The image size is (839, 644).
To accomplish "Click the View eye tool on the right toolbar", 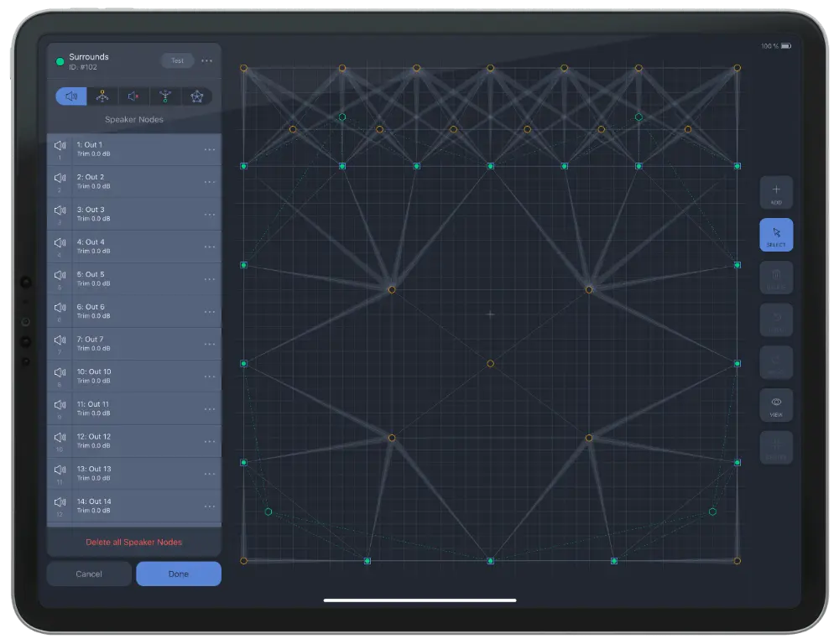I will [x=775, y=405].
